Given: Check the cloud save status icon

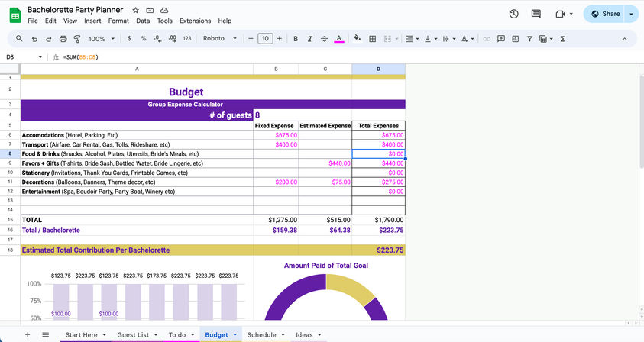Looking at the screenshot, I should click(164, 10).
